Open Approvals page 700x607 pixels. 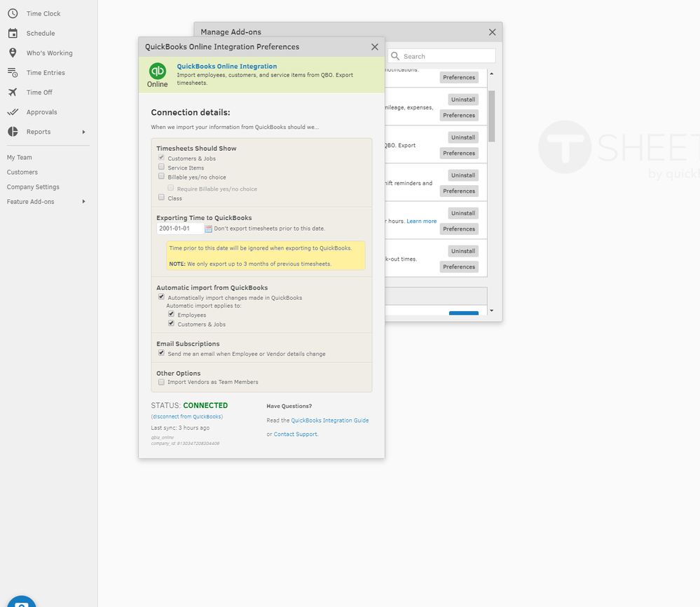click(41, 112)
